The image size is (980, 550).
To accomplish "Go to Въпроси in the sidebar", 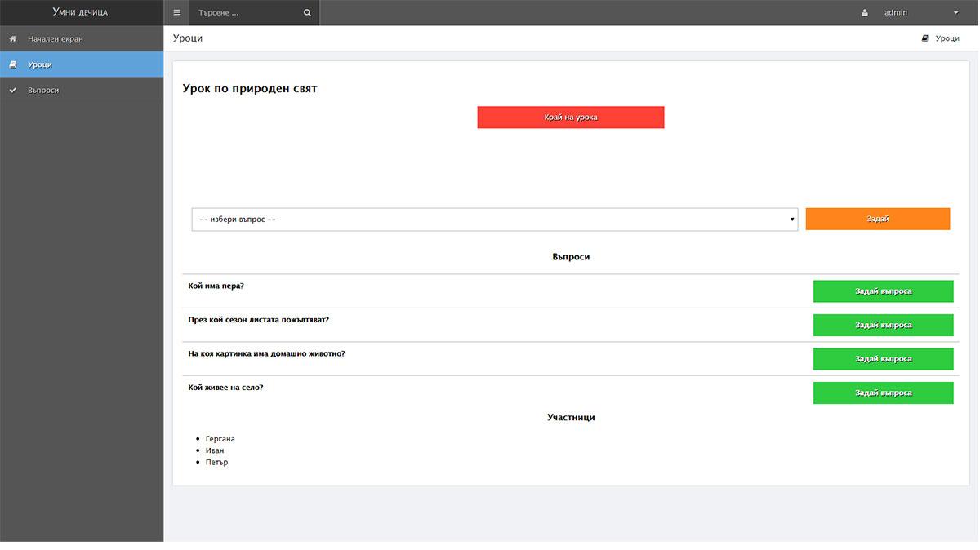I will tap(82, 91).
